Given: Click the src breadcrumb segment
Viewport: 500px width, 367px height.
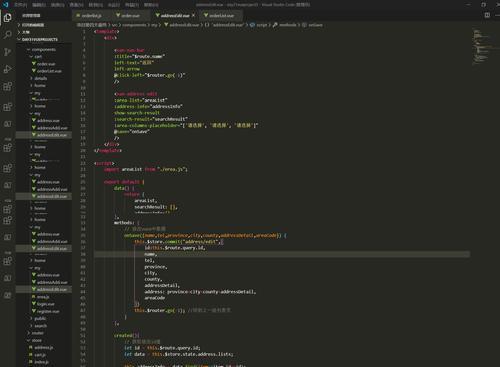Looking at the screenshot, I should (114, 25).
